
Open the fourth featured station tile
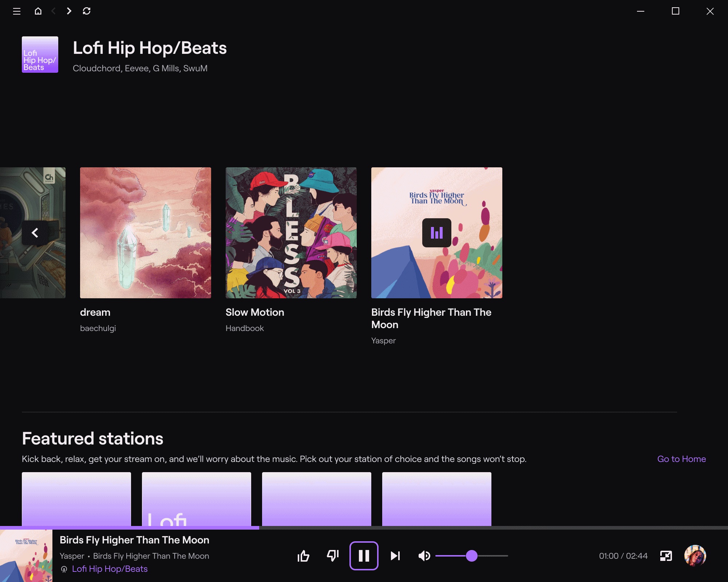[x=437, y=499]
